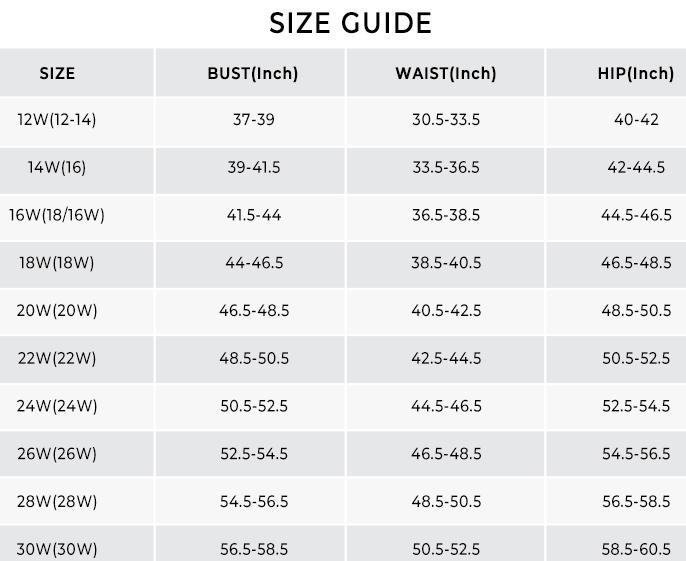Click the hip value 44.5-46.5

click(x=636, y=215)
